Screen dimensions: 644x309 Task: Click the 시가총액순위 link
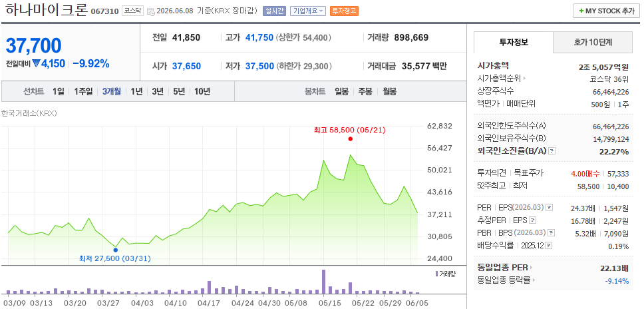point(499,78)
